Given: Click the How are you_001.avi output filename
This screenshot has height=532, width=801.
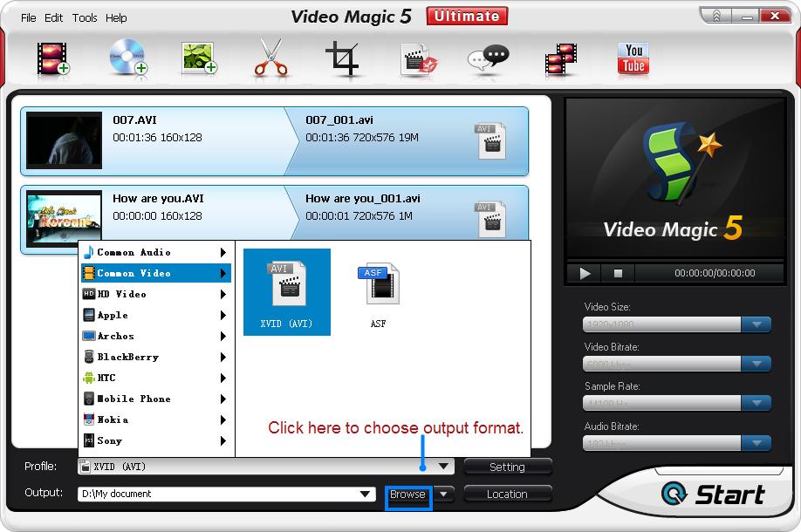Looking at the screenshot, I should tap(363, 199).
